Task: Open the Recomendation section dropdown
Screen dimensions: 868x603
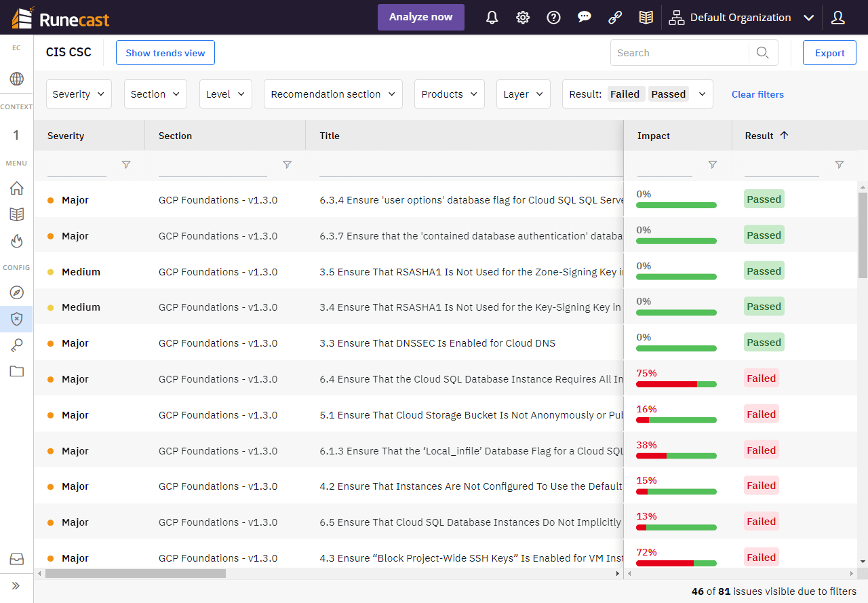Action: (x=333, y=94)
